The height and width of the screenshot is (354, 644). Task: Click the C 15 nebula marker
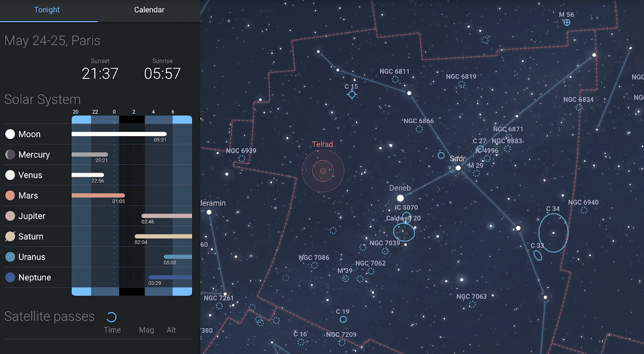coord(352,94)
